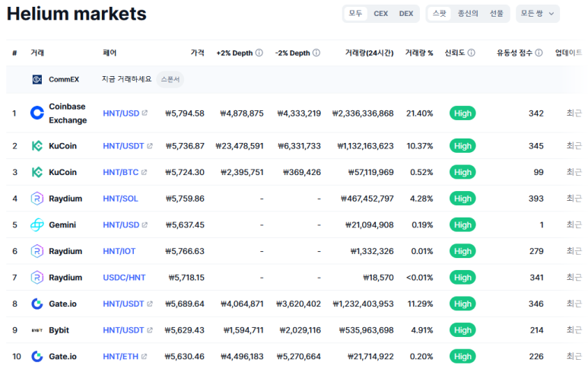Click external link icon beside Gate.io HNT/USDT
This screenshot has width=588, height=369.
point(150,304)
